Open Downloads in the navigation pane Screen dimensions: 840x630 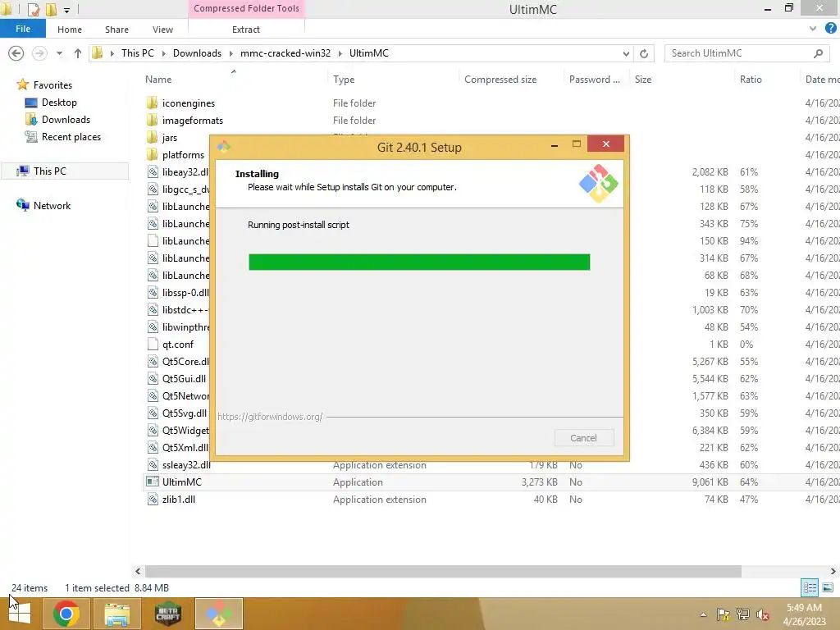(66, 120)
